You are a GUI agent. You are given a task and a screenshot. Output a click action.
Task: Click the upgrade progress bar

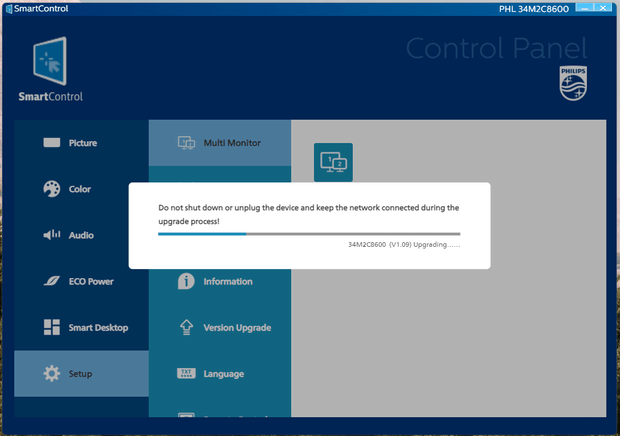coord(309,234)
